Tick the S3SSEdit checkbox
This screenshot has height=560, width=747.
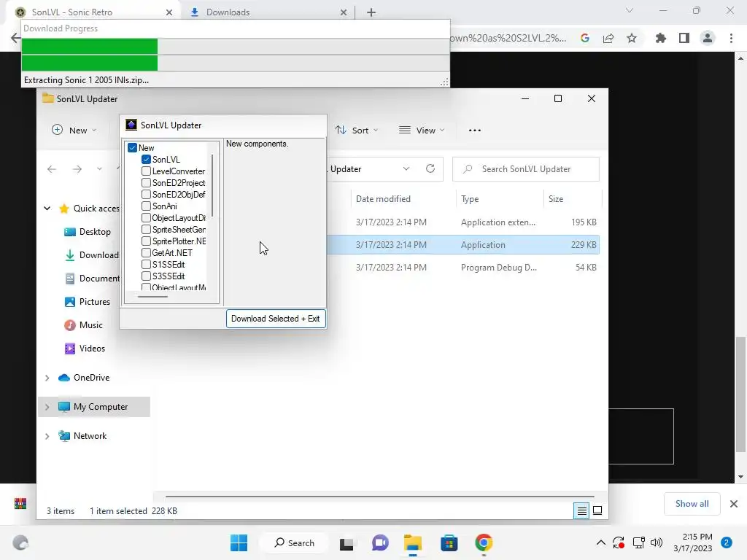tap(146, 276)
